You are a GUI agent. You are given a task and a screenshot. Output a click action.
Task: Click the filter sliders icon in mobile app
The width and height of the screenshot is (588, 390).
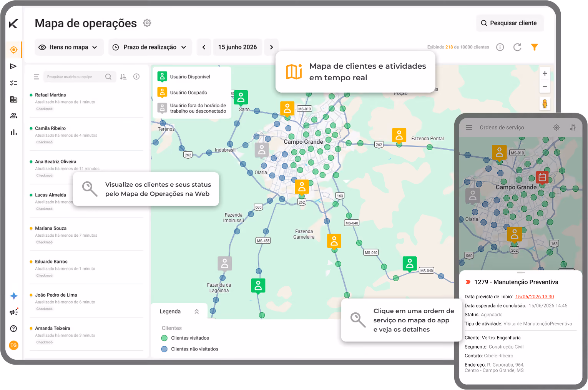tap(573, 128)
